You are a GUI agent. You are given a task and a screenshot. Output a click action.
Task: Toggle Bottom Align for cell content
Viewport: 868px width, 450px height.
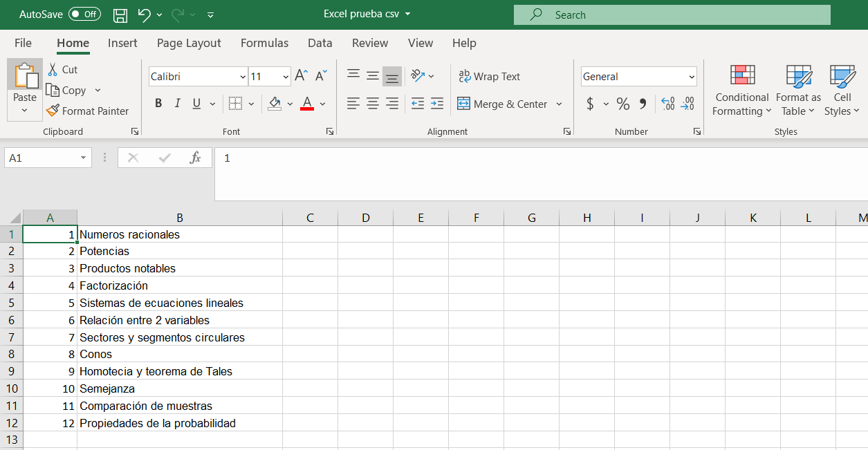coord(392,76)
